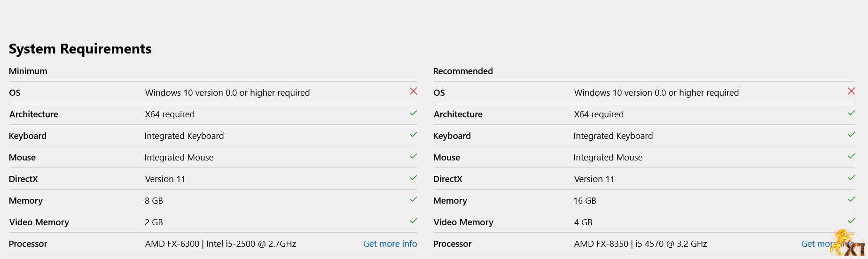Select the Minimum column header

[x=28, y=71]
